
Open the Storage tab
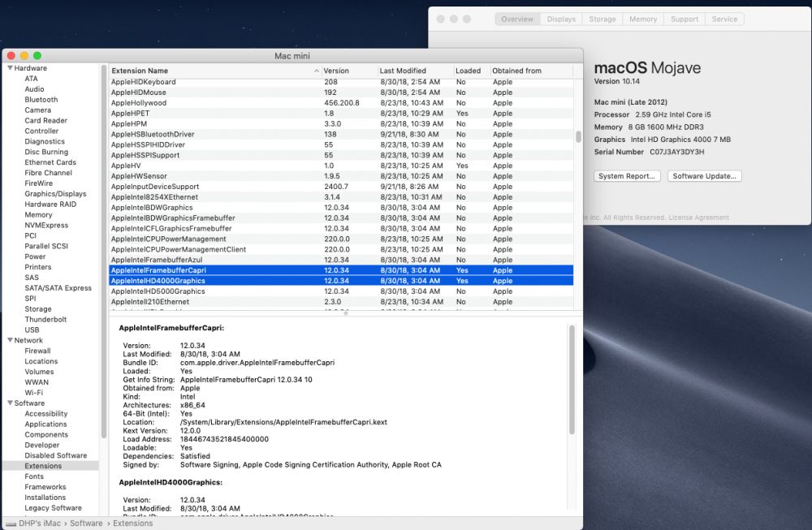[x=602, y=18]
